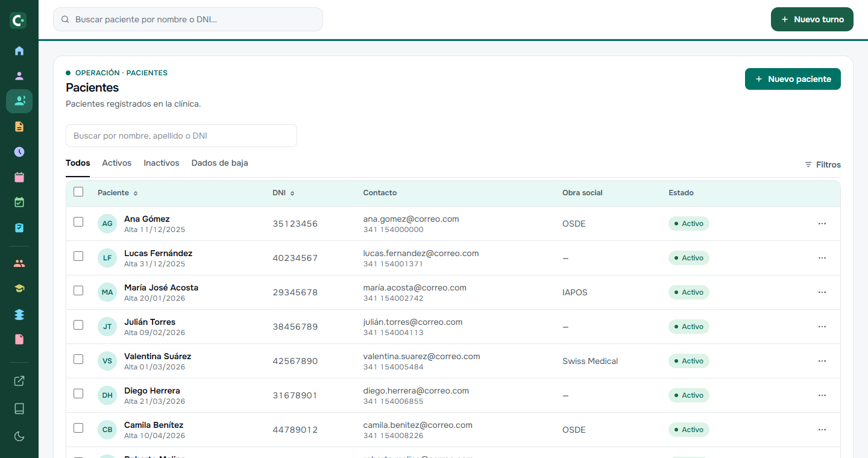Switch to the Todos tab
Image resolution: width=868 pixels, height=458 pixels.
pos(78,163)
